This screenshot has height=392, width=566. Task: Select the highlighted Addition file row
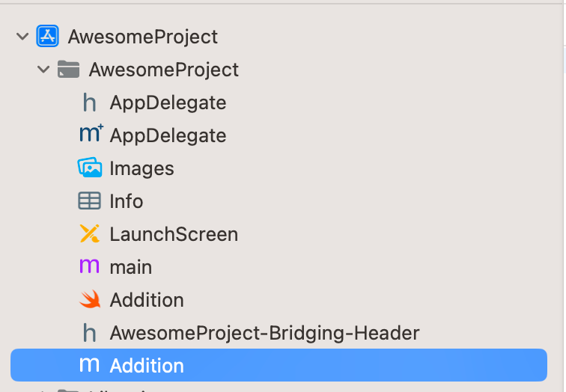(x=279, y=365)
